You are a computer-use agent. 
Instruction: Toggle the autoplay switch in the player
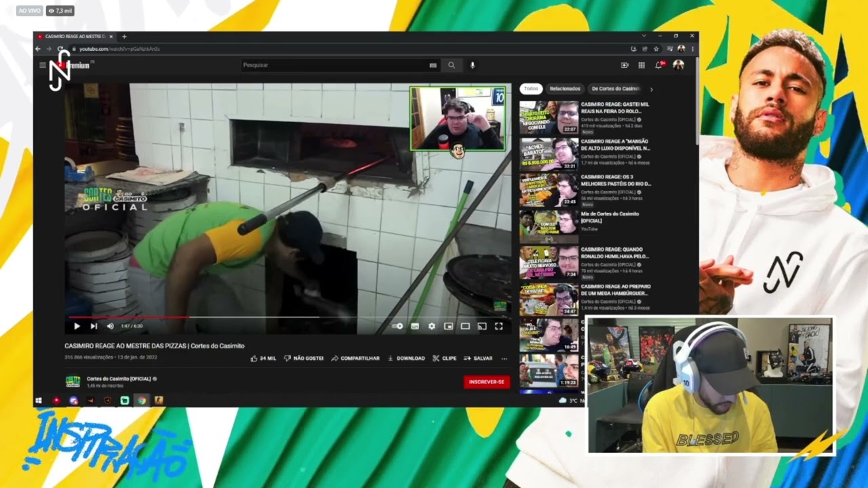click(x=398, y=326)
